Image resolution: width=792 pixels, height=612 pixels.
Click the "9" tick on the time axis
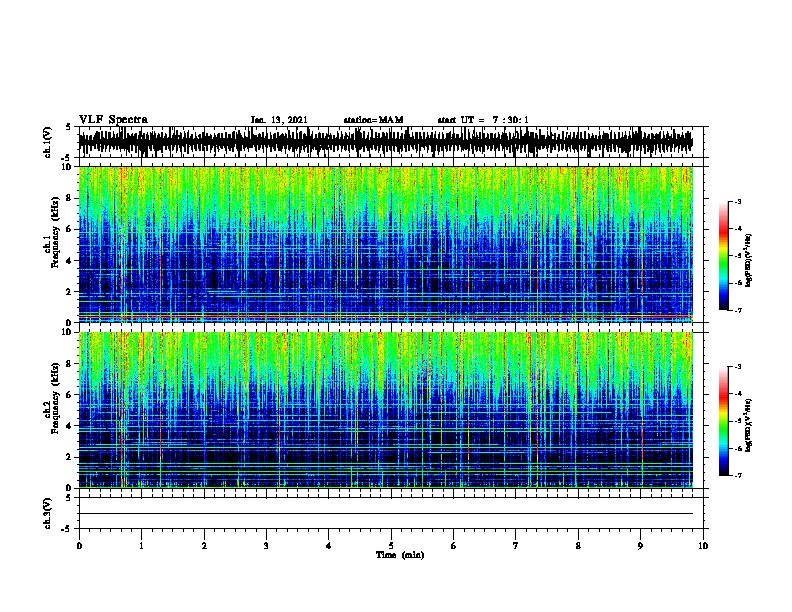point(640,546)
